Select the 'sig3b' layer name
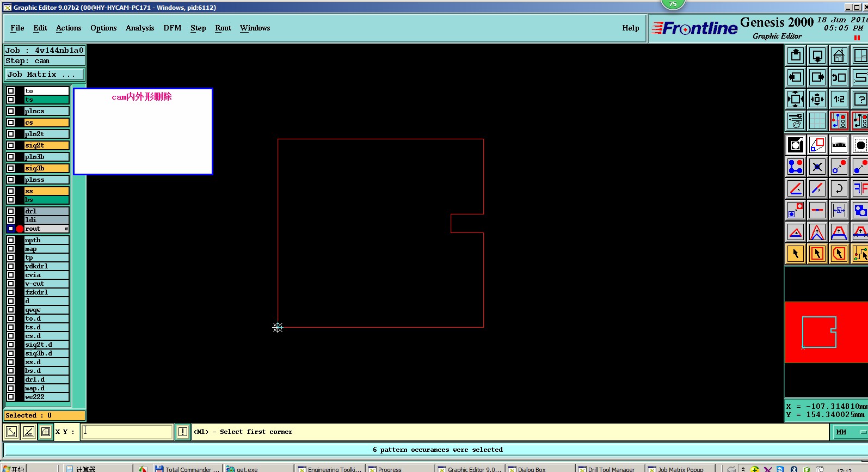The height and width of the screenshot is (472, 868). pos(47,168)
